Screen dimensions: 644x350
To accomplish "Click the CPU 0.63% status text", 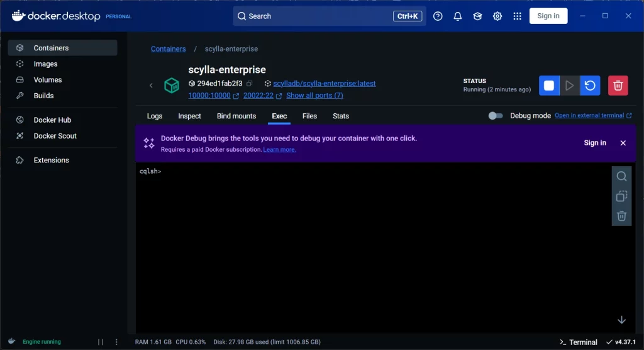I will (191, 342).
